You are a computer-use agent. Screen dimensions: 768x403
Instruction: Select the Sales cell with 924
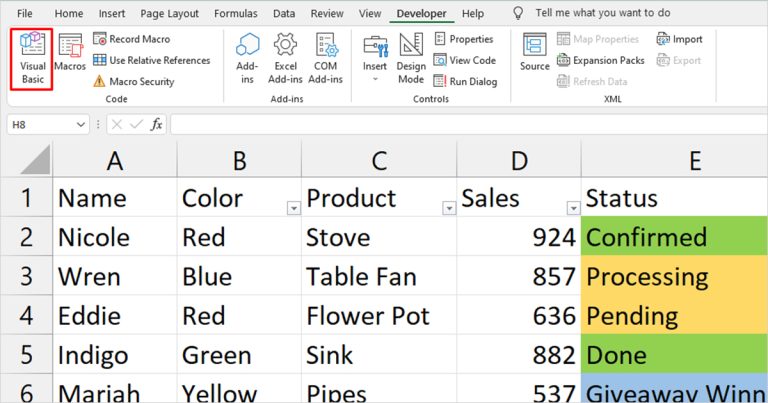point(519,237)
